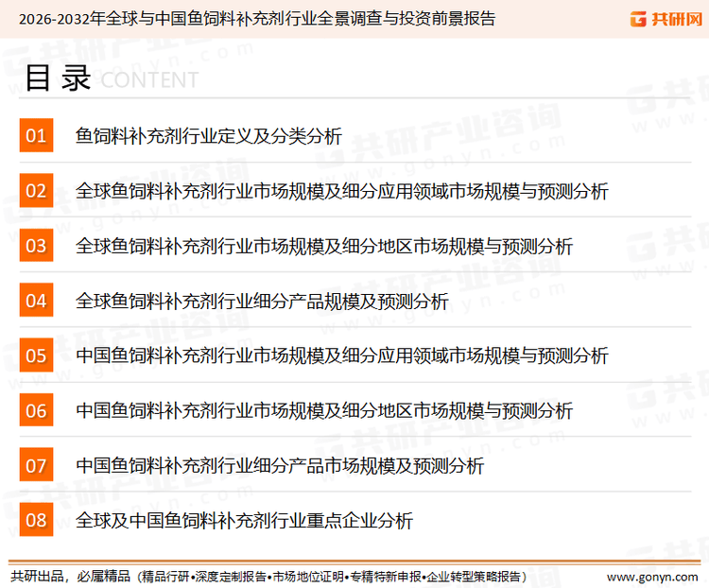Screen dimensions: 709x588
Task: Open global chapter on 细分地区市场规模
Action: (324, 246)
